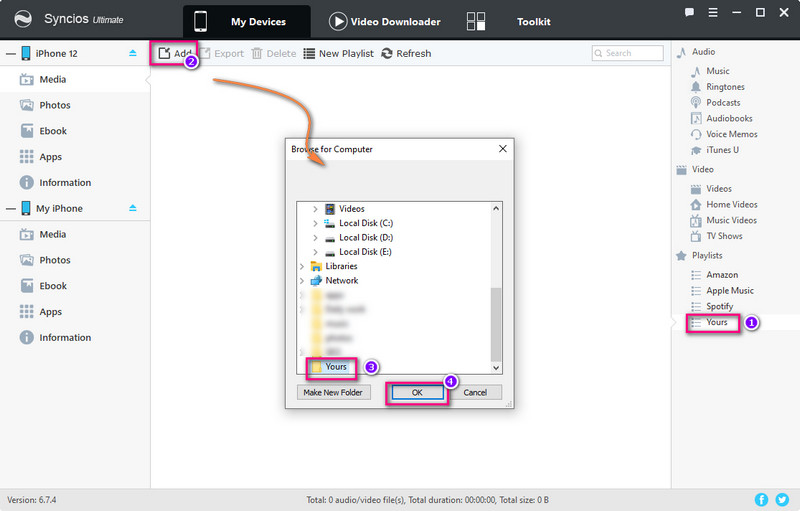Eject the My iPhone device
The height and width of the screenshot is (511, 800).
133,208
